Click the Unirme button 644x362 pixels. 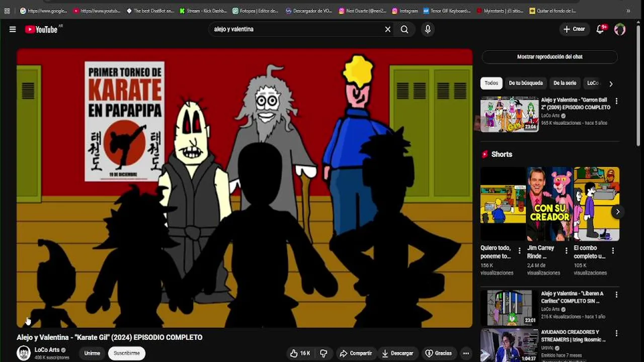(x=92, y=353)
